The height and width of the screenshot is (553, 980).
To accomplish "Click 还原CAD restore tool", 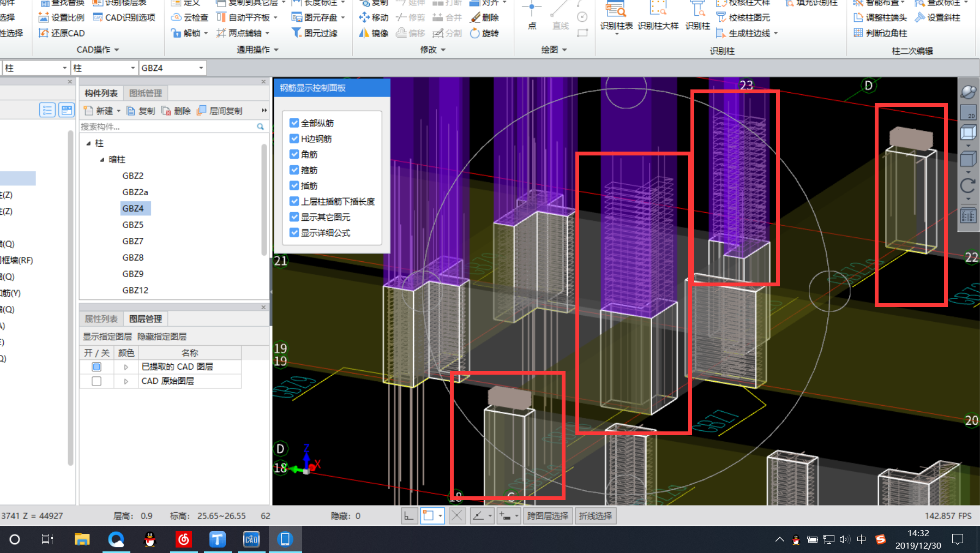I will click(62, 33).
